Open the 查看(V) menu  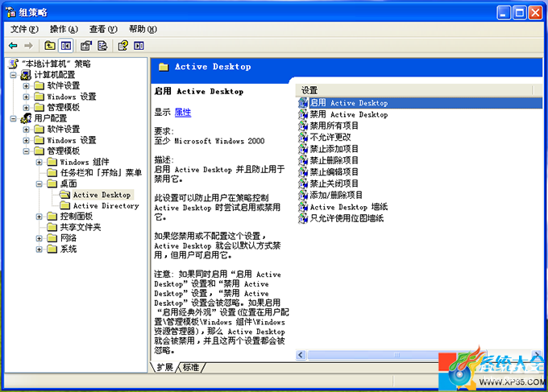click(103, 29)
